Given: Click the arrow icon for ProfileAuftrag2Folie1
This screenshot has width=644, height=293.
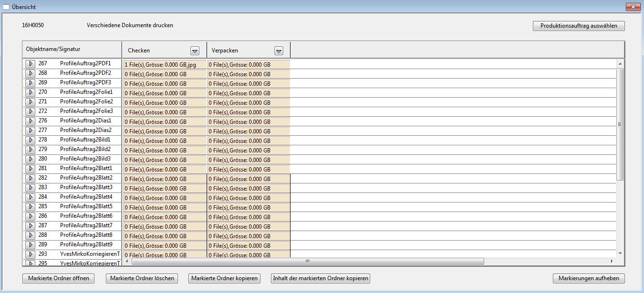Looking at the screenshot, I should [x=30, y=92].
